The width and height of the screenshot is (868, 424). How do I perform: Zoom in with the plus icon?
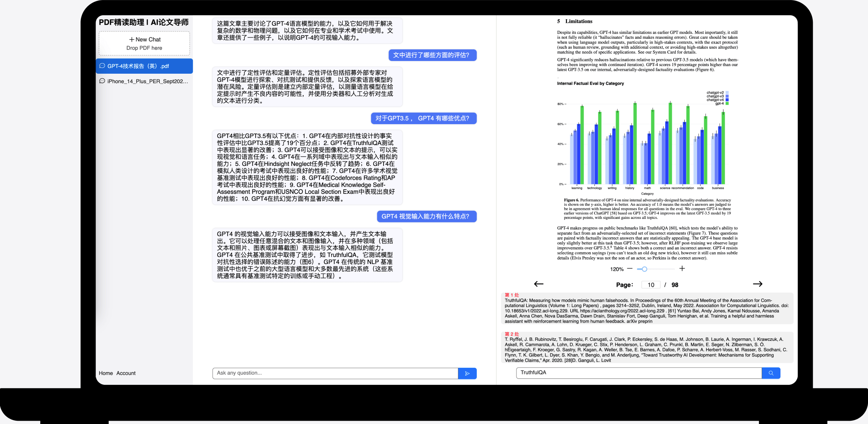(x=682, y=269)
